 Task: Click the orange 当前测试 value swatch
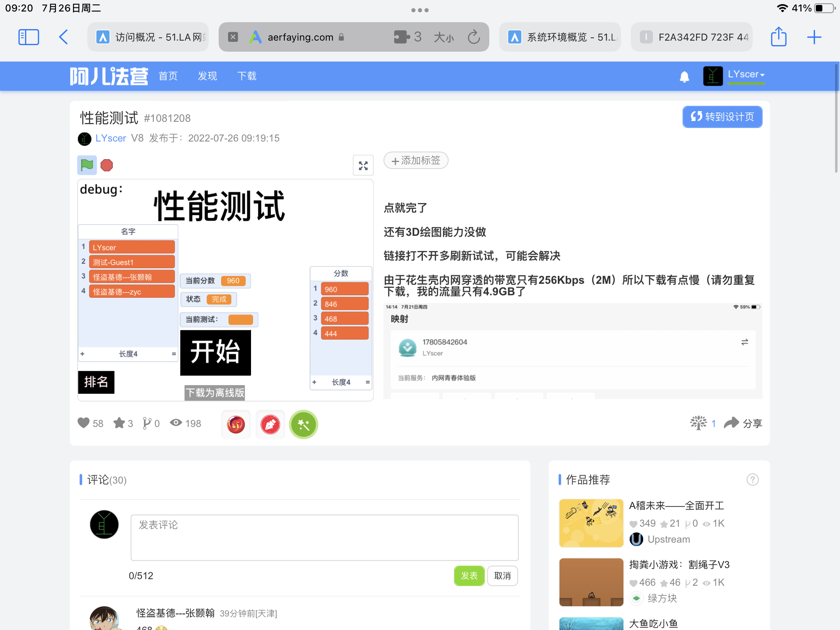pos(241,320)
